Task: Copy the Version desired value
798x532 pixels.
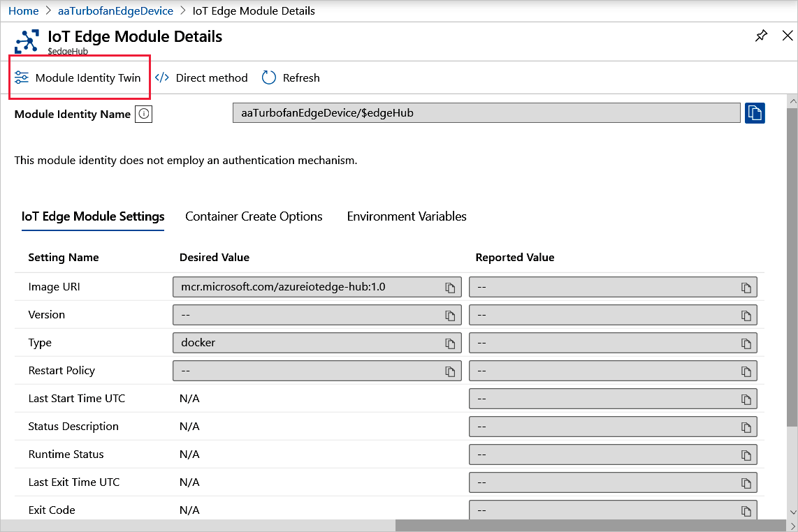Action: 450,315
